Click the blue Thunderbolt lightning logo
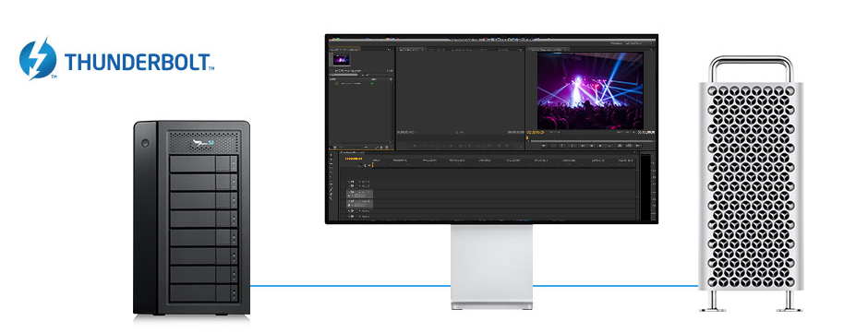The image size is (868, 333). pyautogui.click(x=38, y=58)
